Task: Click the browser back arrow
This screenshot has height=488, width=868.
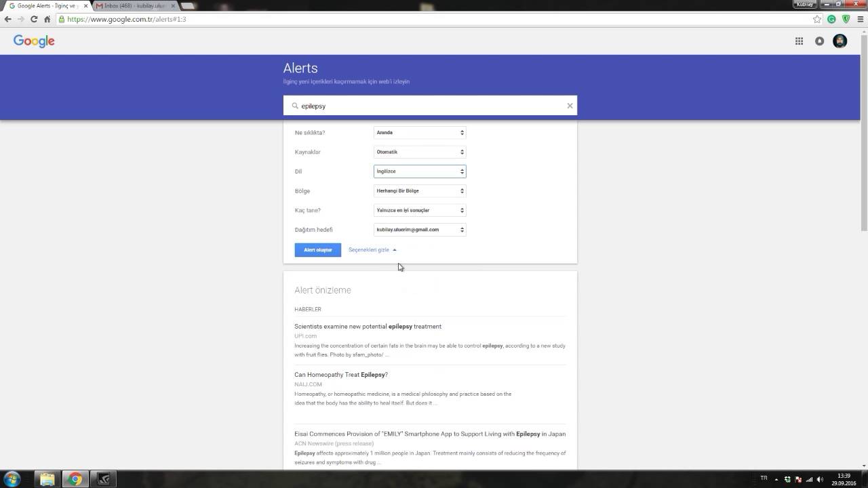Action: tap(7, 19)
